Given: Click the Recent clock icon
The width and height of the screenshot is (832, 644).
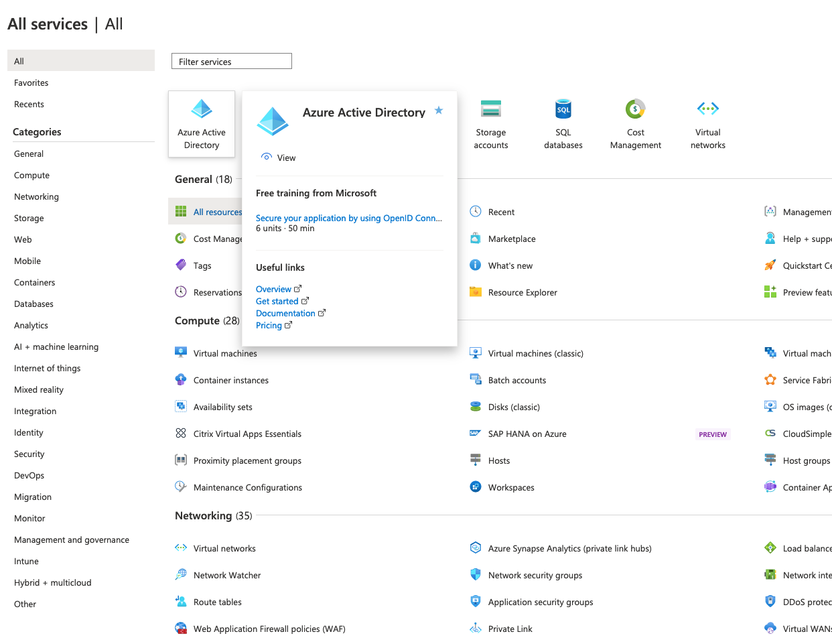Looking at the screenshot, I should pos(476,212).
